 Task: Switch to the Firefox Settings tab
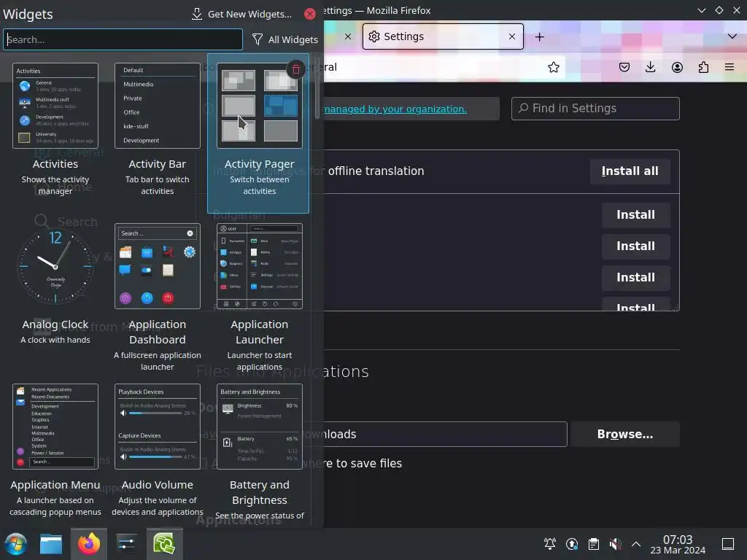pyautogui.click(x=443, y=36)
